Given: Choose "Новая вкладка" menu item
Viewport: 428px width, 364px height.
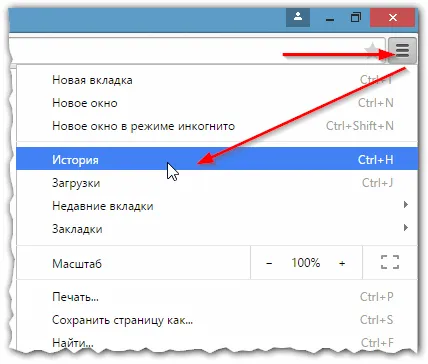Looking at the screenshot, I should tap(217, 80).
